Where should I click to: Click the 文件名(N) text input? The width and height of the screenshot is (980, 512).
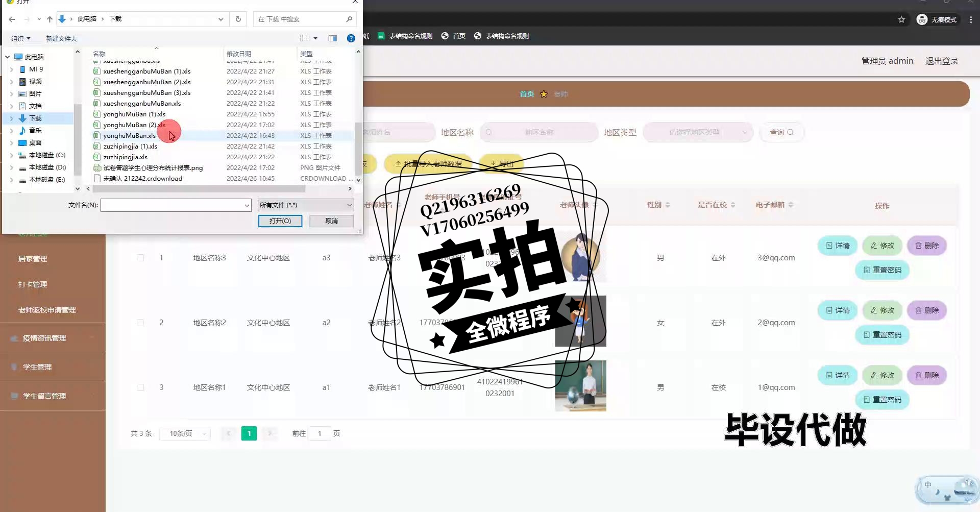point(173,205)
